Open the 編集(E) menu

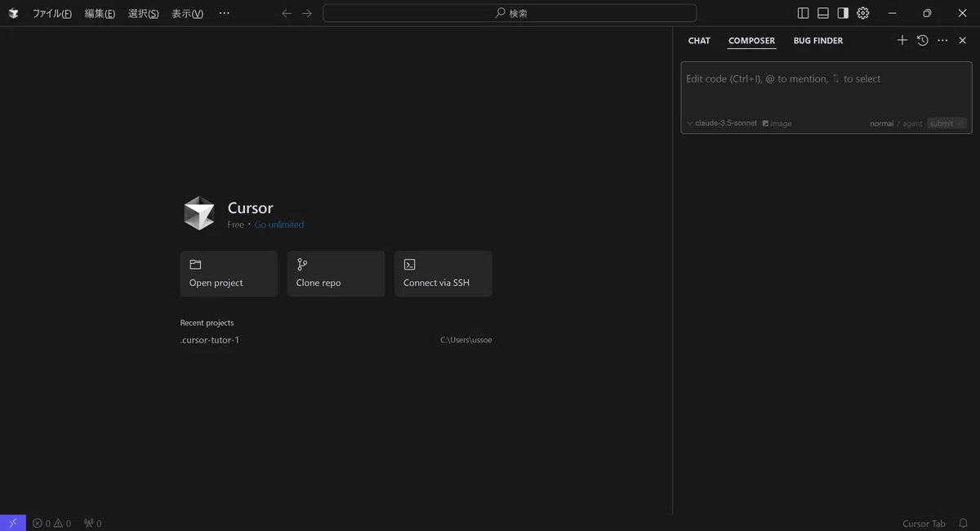100,13
